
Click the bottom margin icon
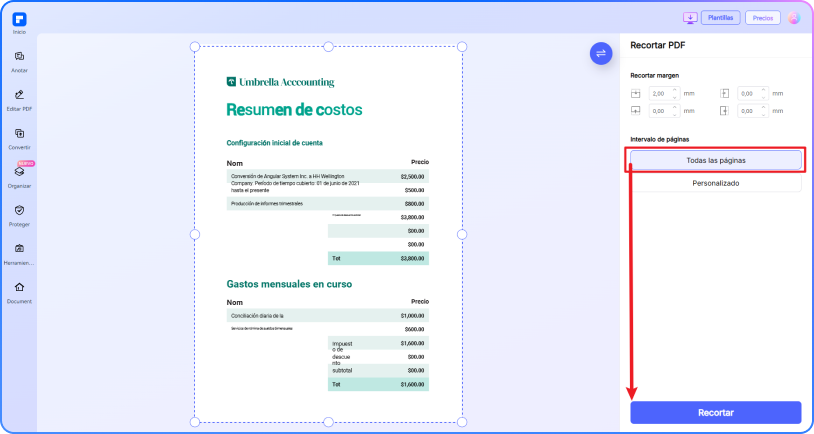tap(635, 111)
